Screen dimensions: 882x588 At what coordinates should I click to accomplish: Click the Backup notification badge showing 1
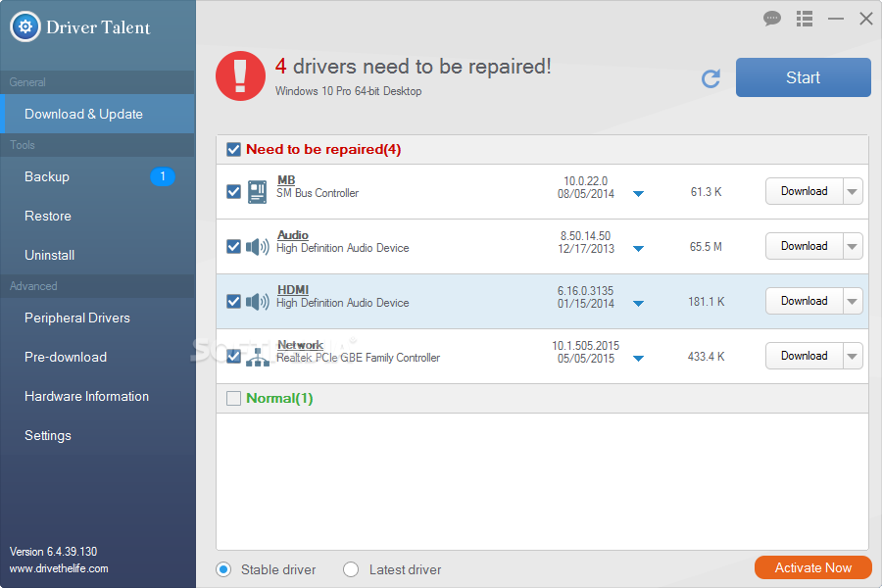point(163,176)
